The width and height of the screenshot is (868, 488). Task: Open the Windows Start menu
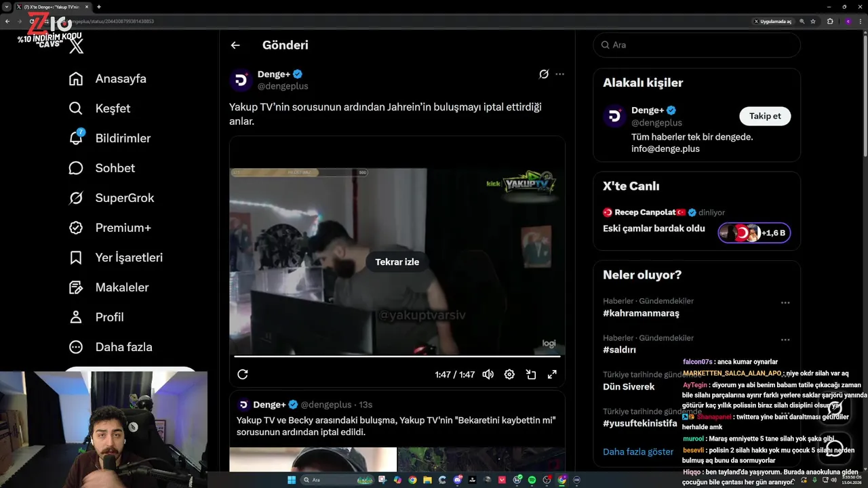pos(292,480)
